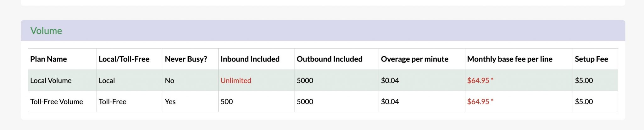Select the Toll-Free Volume plan name

(x=57, y=102)
